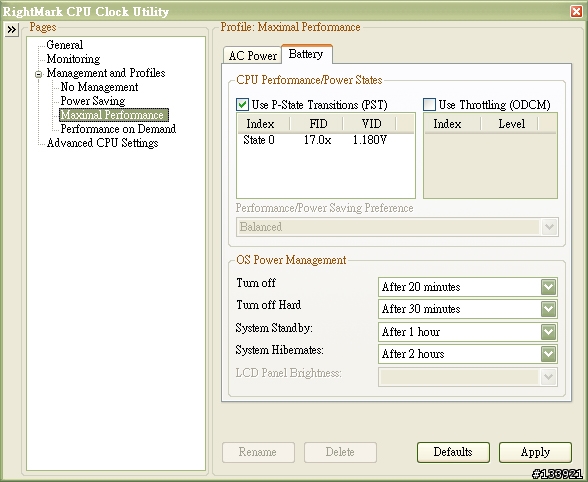The width and height of the screenshot is (588, 482).
Task: Select the Power Saving profile
Action: pos(93,101)
